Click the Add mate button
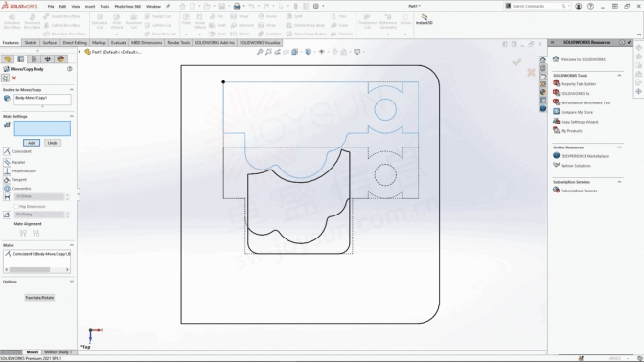The height and width of the screenshot is (362, 644). pyautogui.click(x=32, y=143)
